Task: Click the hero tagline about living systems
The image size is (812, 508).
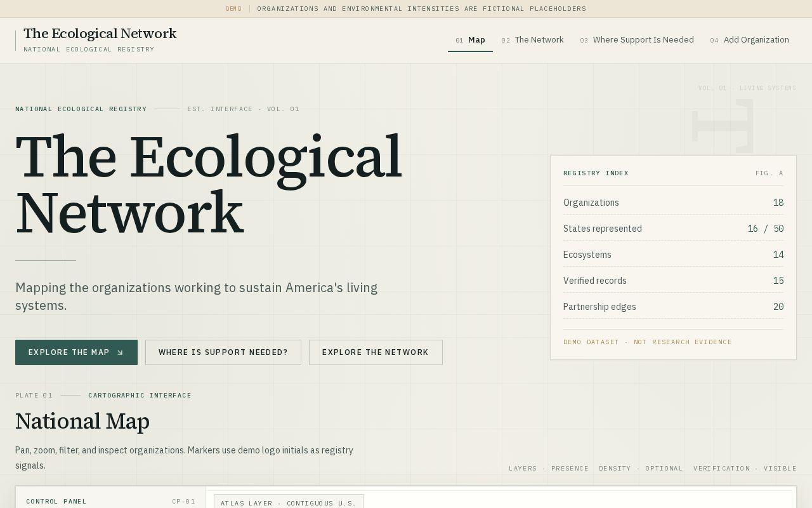Action: tap(197, 297)
